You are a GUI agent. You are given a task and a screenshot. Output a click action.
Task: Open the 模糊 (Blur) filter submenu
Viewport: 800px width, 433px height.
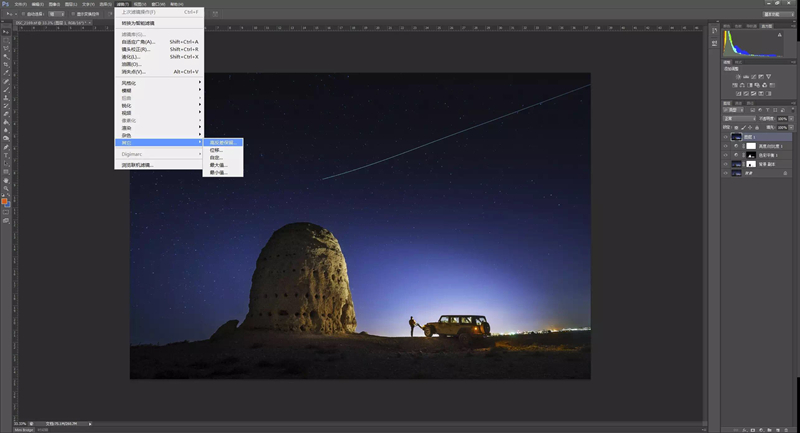159,90
